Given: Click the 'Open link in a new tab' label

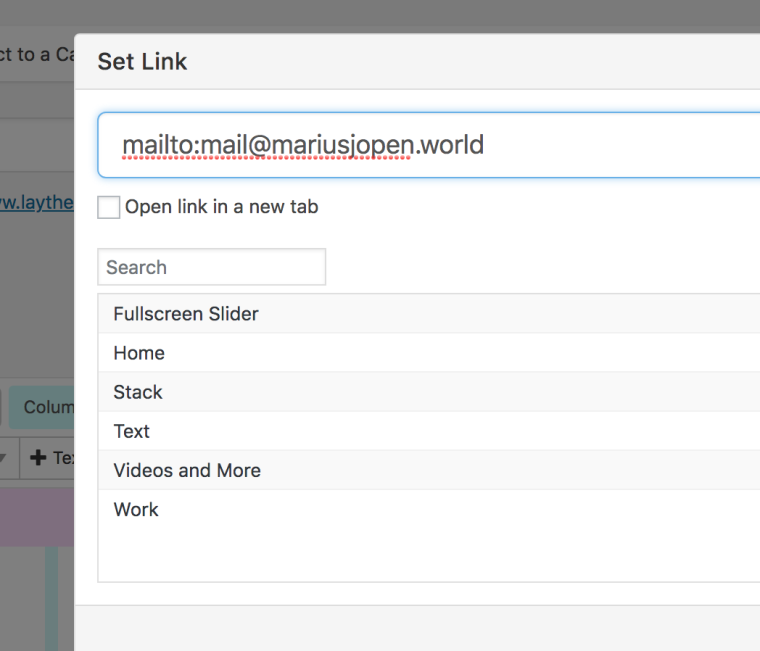Looking at the screenshot, I should pyautogui.click(x=221, y=207).
